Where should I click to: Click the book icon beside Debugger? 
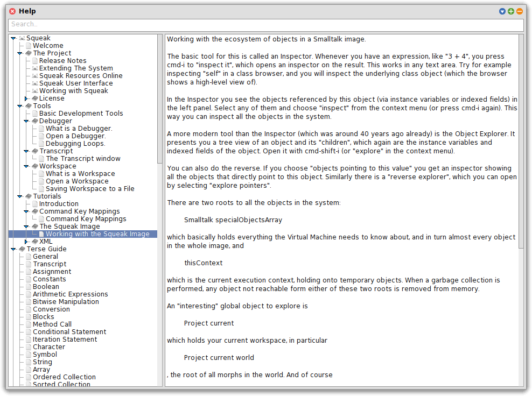click(35, 121)
